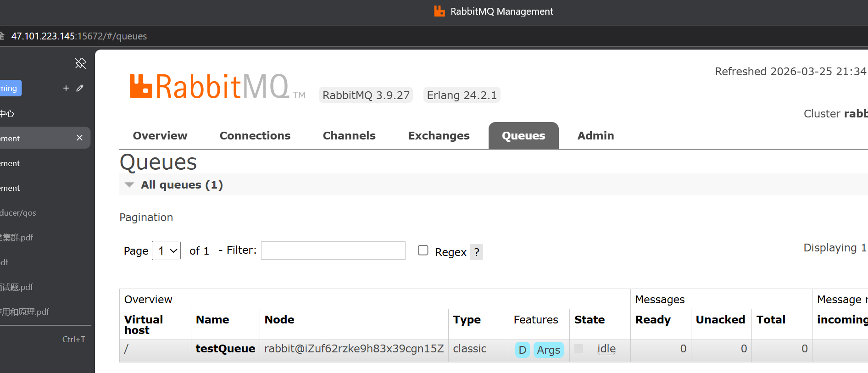Click the Features column header

pos(536,320)
